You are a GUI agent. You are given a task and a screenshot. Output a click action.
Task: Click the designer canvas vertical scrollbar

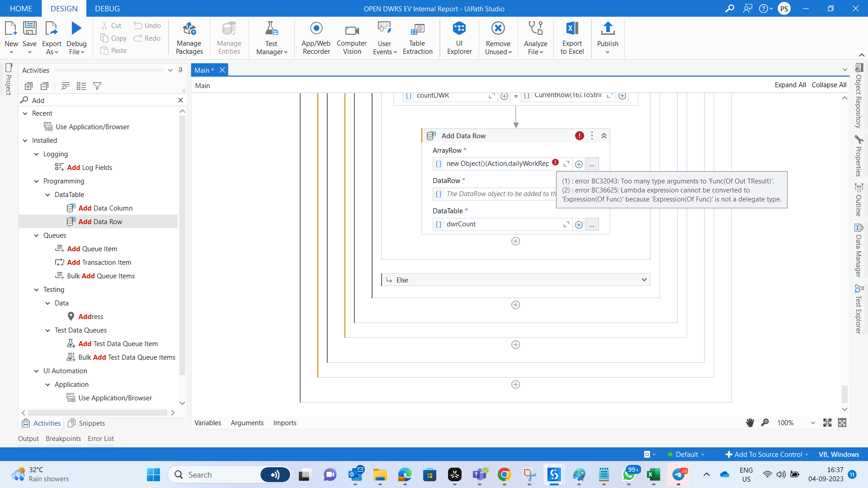844,393
